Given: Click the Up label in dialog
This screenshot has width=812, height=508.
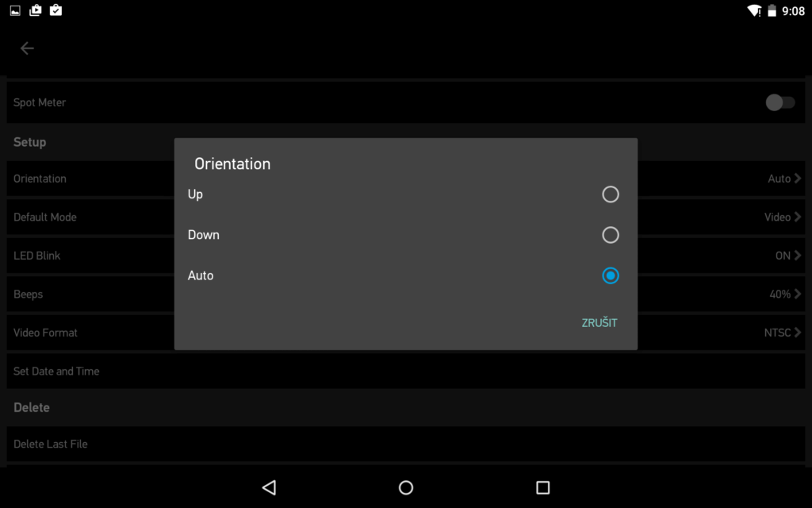Looking at the screenshot, I should pyautogui.click(x=195, y=194).
